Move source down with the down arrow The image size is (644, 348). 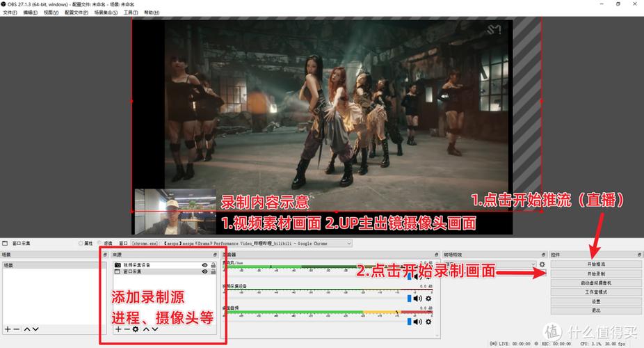(155, 329)
